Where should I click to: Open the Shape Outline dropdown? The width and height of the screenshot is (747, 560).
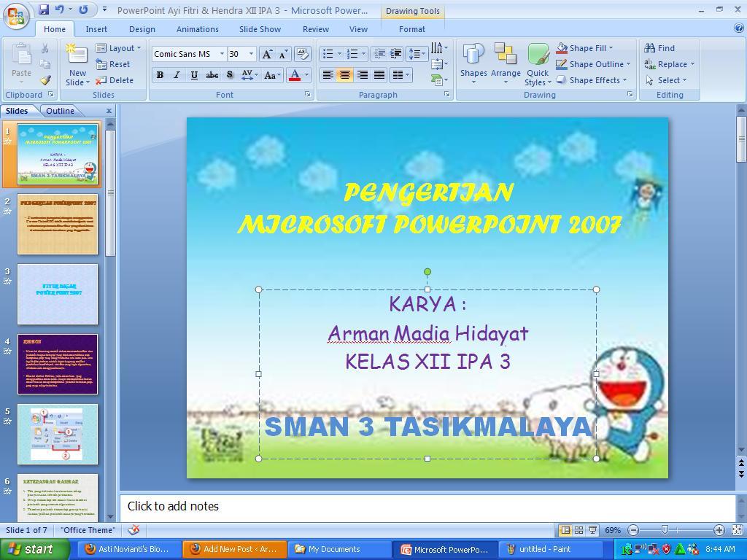point(593,64)
